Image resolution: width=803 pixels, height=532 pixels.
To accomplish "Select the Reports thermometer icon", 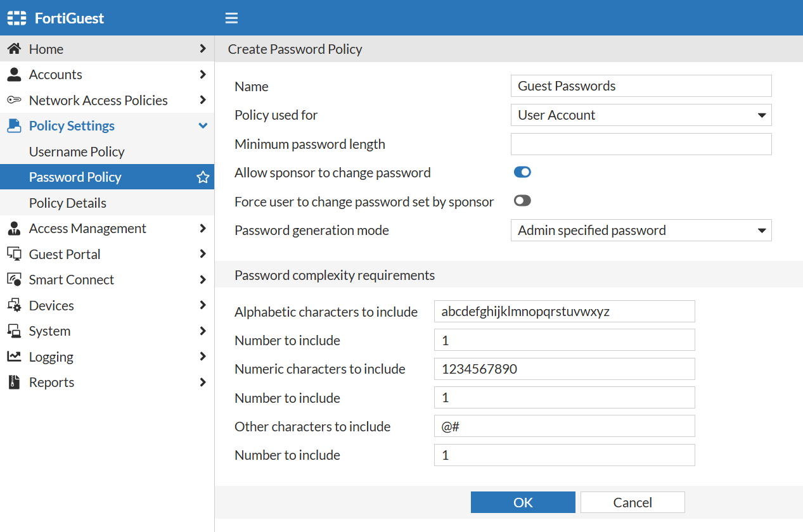I will [14, 382].
